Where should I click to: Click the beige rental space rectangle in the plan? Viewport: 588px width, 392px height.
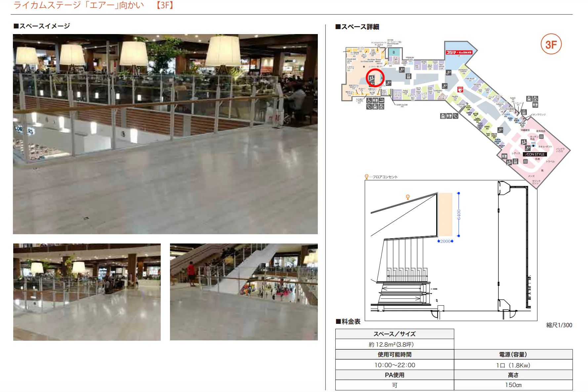(445, 214)
